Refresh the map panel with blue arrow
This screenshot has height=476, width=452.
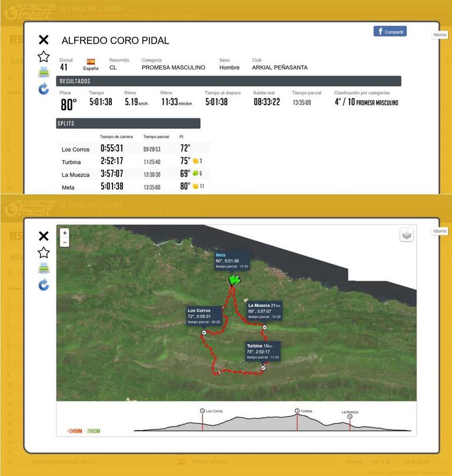[x=44, y=285]
